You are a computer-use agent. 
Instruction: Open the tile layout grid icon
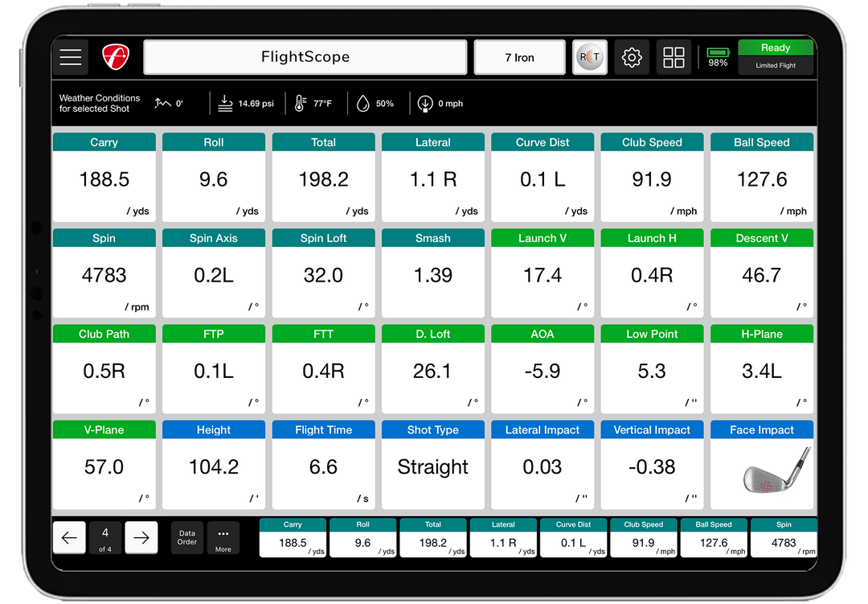(x=674, y=57)
